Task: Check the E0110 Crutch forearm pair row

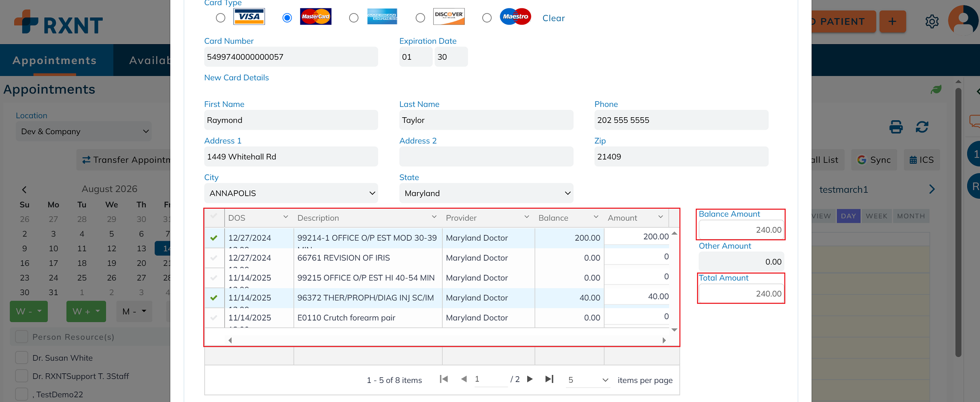Action: pyautogui.click(x=214, y=318)
